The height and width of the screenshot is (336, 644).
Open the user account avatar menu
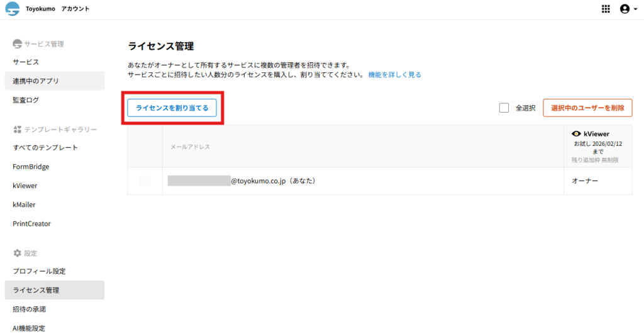tap(624, 9)
